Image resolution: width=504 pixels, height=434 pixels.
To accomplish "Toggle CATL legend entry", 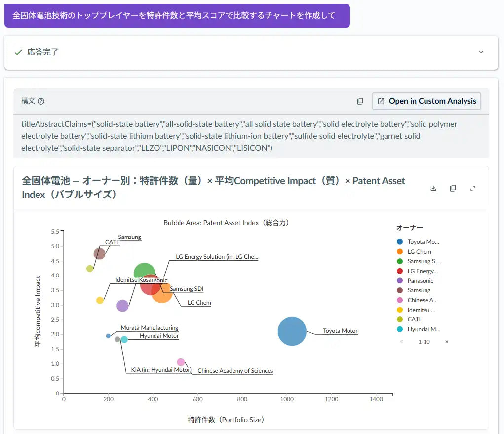I will tap(410, 319).
